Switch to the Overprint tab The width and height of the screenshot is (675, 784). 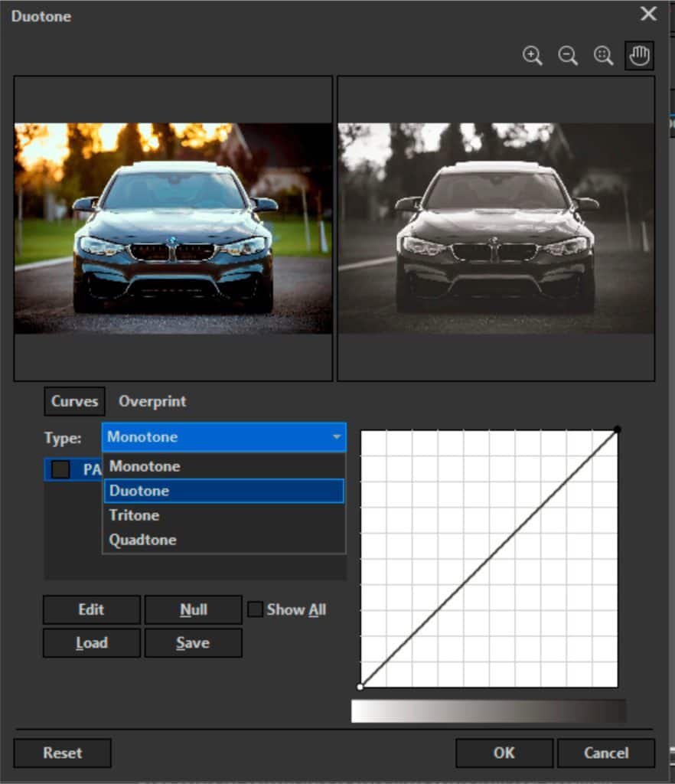(x=152, y=400)
